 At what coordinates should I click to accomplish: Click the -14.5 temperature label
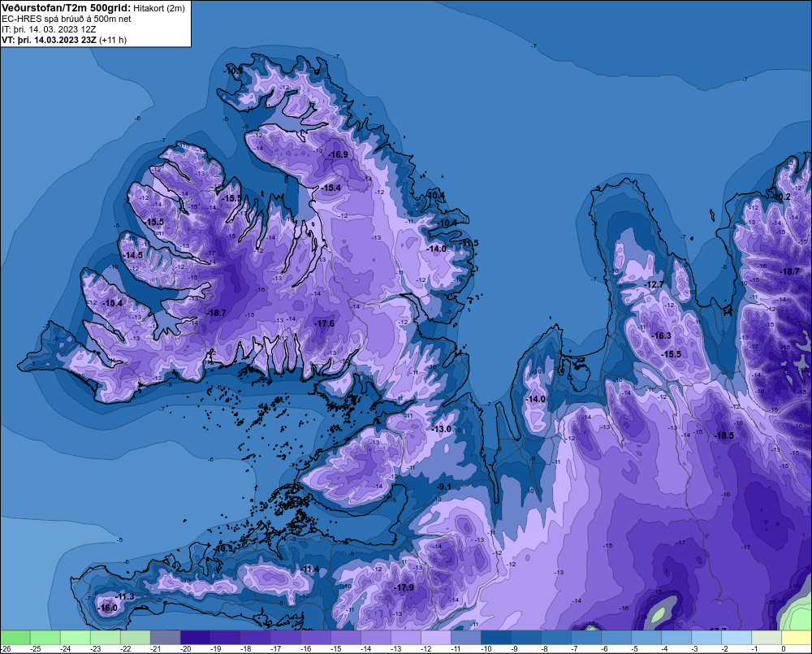coord(132,255)
